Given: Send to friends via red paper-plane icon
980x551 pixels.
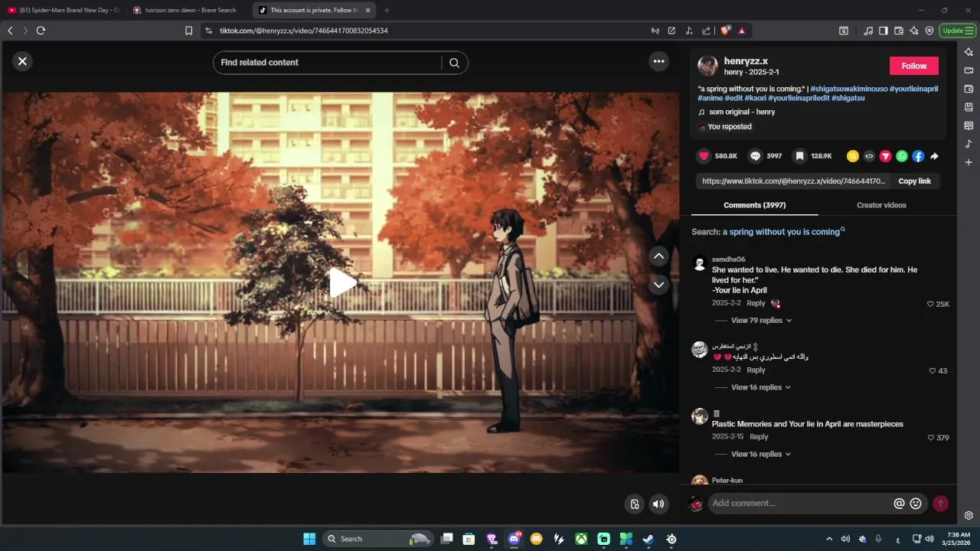Looking at the screenshot, I should (886, 156).
